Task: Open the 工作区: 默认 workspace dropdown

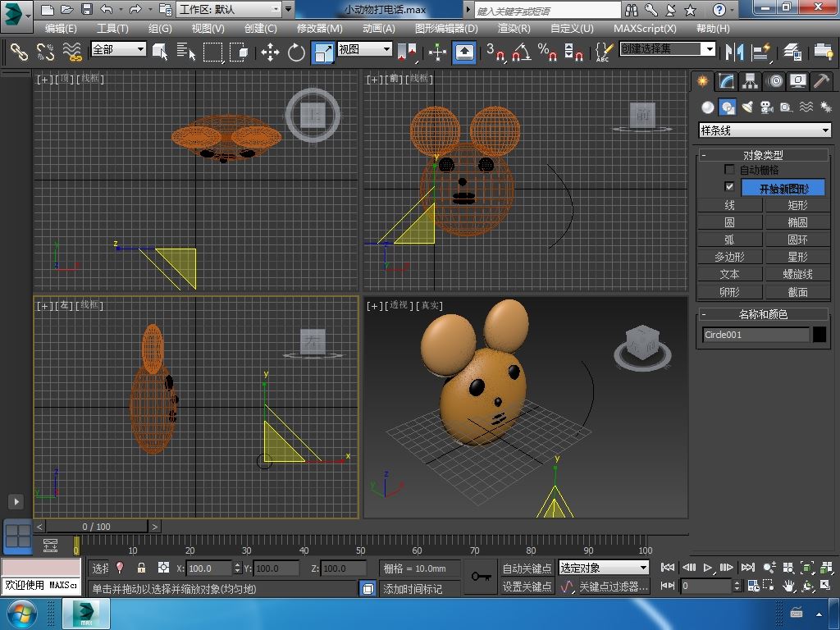Action: pyautogui.click(x=230, y=9)
